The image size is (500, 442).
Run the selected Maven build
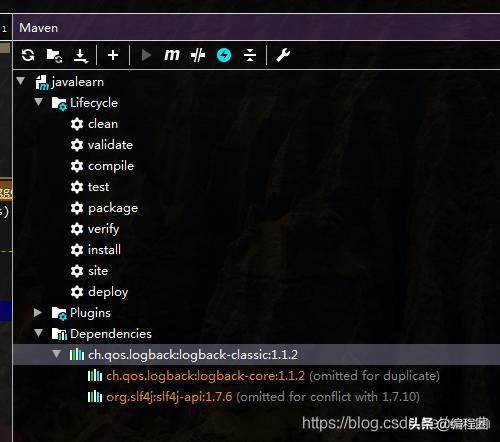tap(146, 55)
